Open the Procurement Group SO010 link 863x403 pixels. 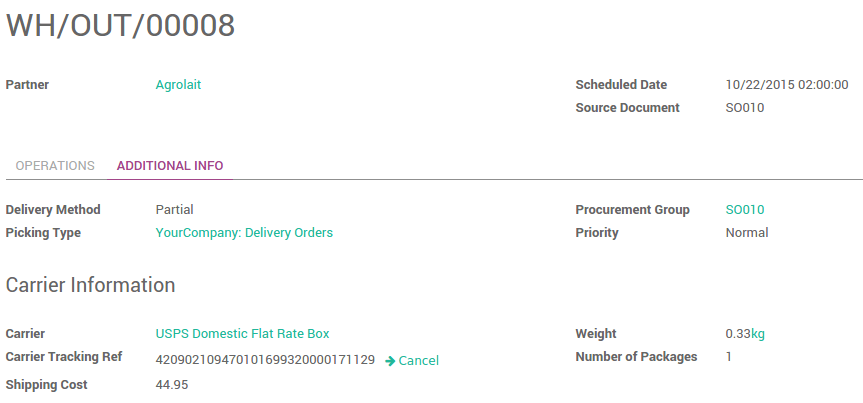point(745,210)
